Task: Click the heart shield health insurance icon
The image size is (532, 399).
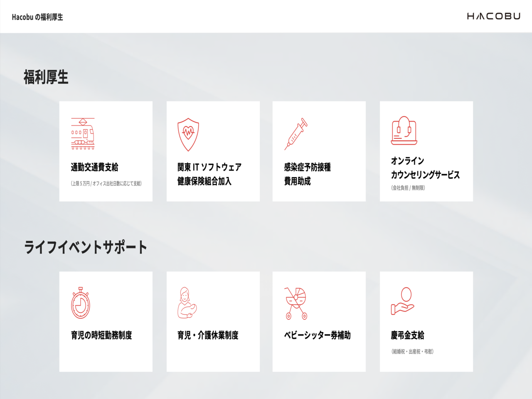Action: click(188, 134)
